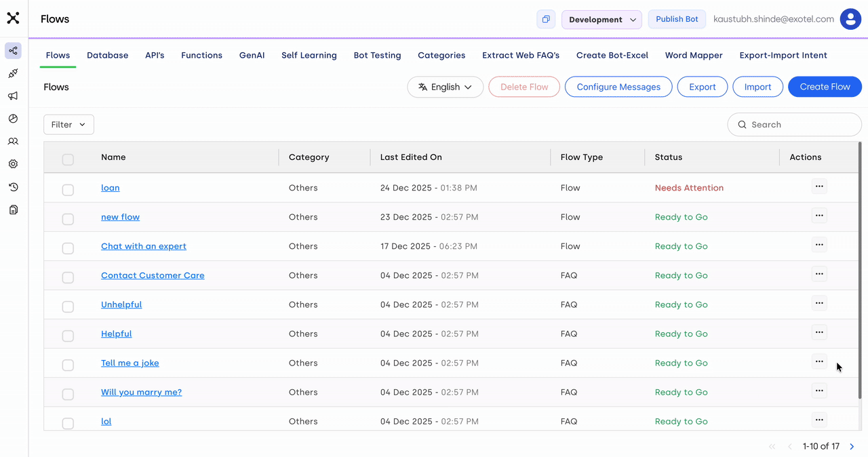Screen dimensions: 868x457
Task: Select all flows with header checkbox
Action: [x=68, y=160]
